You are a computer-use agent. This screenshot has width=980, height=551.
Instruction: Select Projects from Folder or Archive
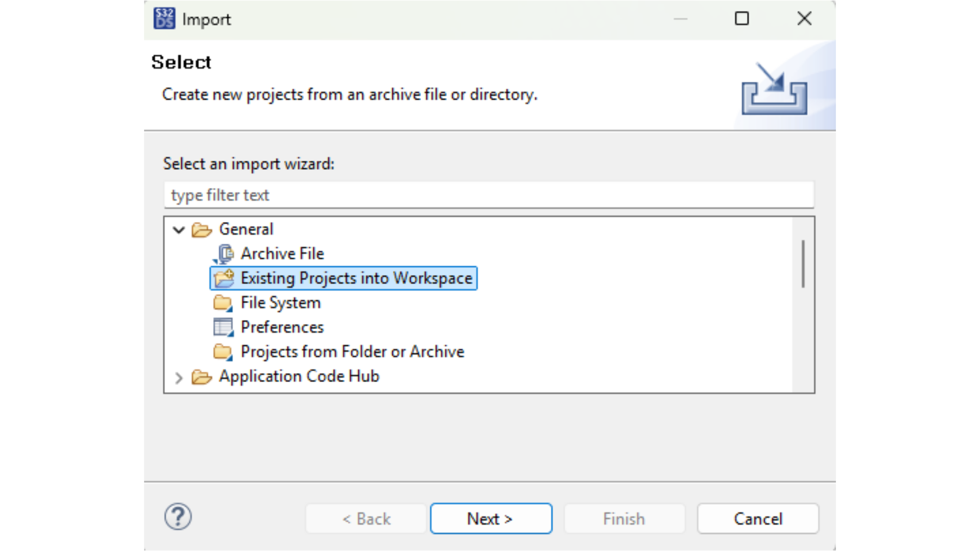[353, 352]
